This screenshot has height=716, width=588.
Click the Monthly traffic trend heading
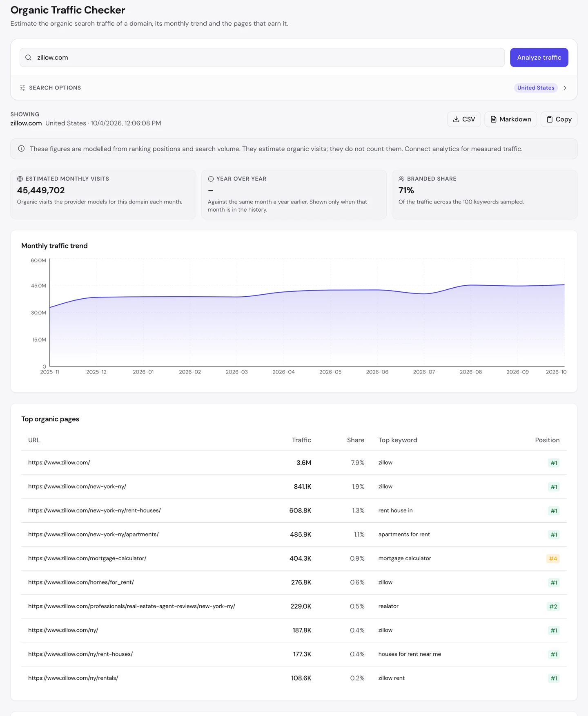pos(54,246)
